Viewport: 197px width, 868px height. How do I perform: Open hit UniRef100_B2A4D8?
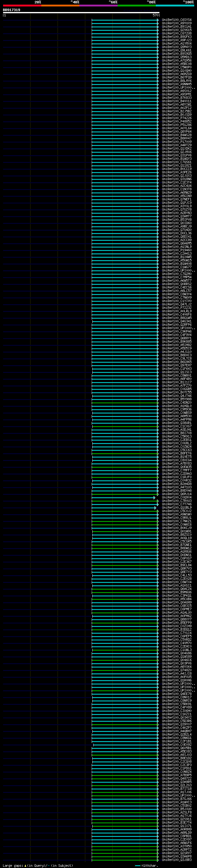point(177,484)
